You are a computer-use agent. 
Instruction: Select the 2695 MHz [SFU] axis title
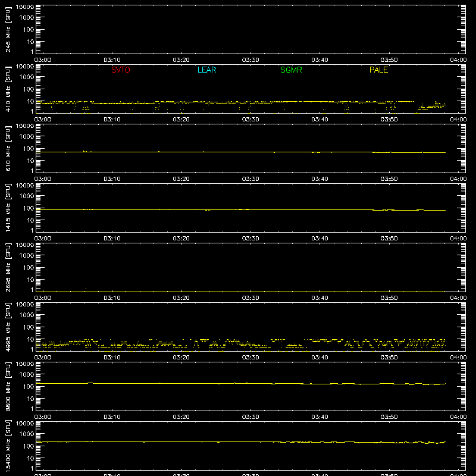8,267
